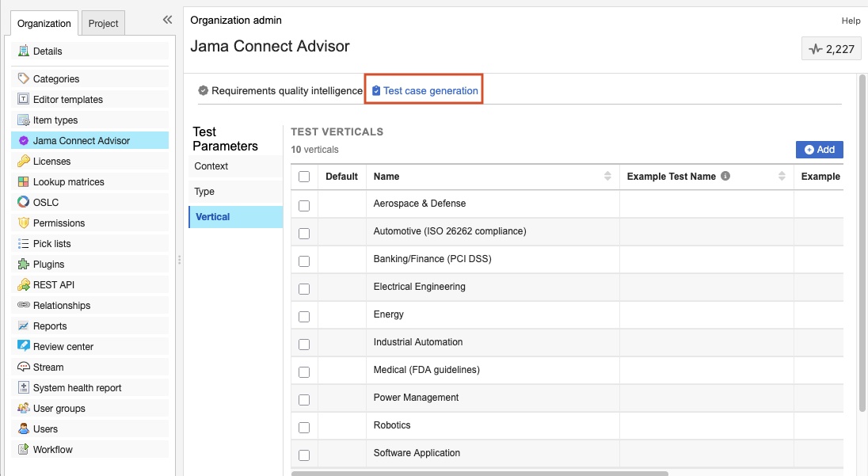This screenshot has height=476, width=868.
Task: Switch to the Project tab
Action: click(x=103, y=24)
